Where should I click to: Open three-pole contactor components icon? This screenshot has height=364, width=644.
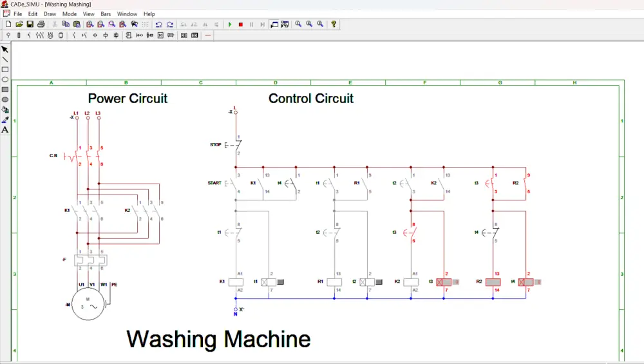point(39,35)
